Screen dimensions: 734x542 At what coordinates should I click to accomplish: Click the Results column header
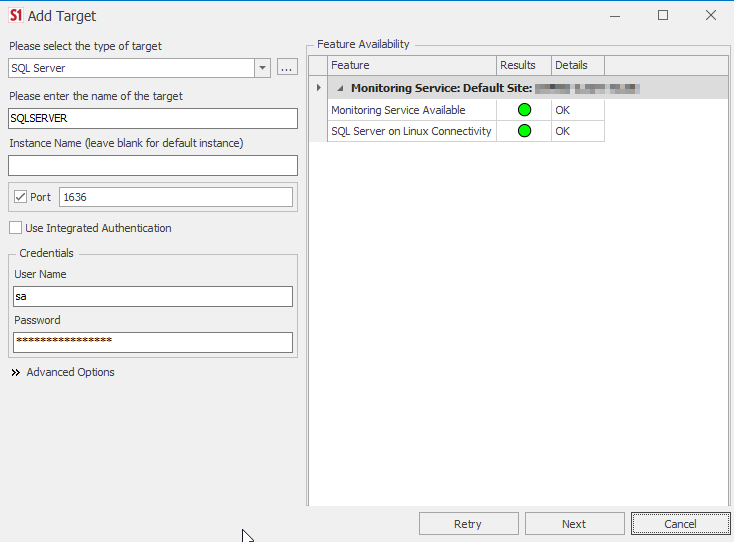524,65
